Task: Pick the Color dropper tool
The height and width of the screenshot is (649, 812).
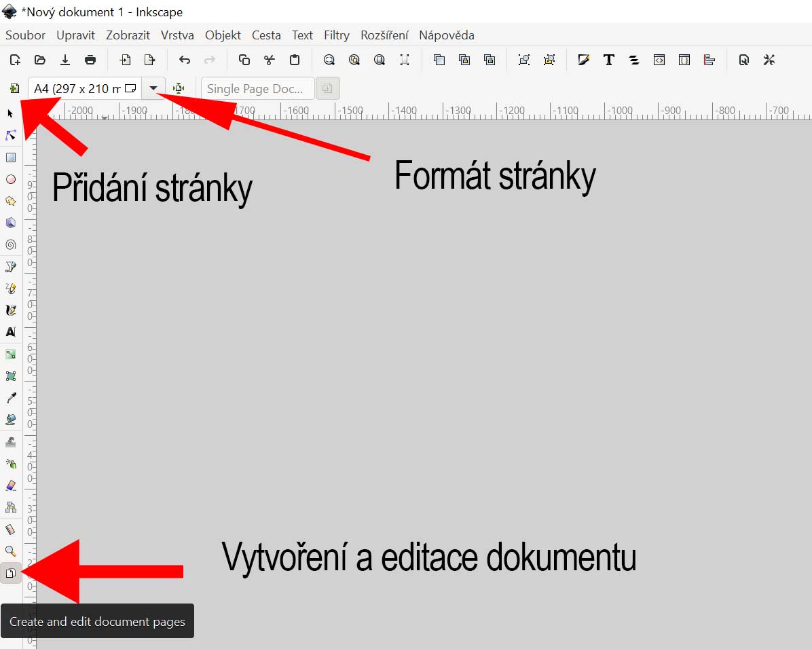Action: 11,398
